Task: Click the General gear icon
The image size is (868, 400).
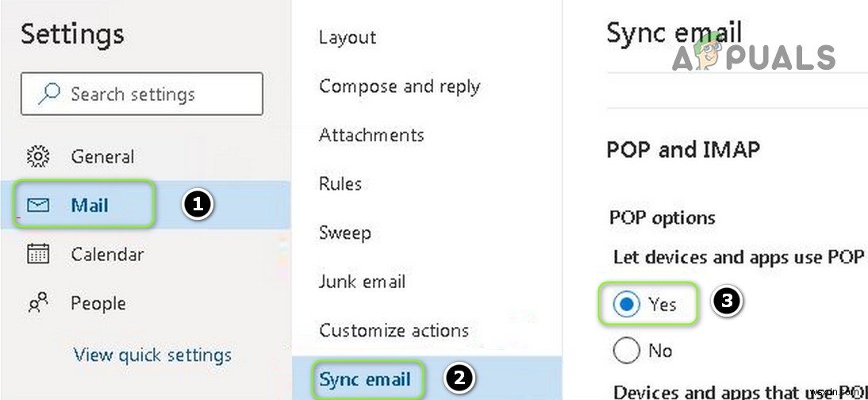Action: 38,156
